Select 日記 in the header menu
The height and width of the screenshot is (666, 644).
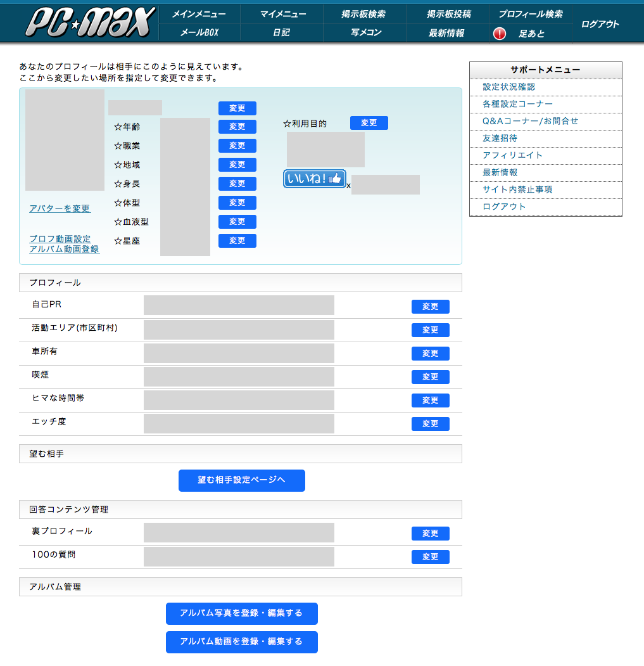281,33
